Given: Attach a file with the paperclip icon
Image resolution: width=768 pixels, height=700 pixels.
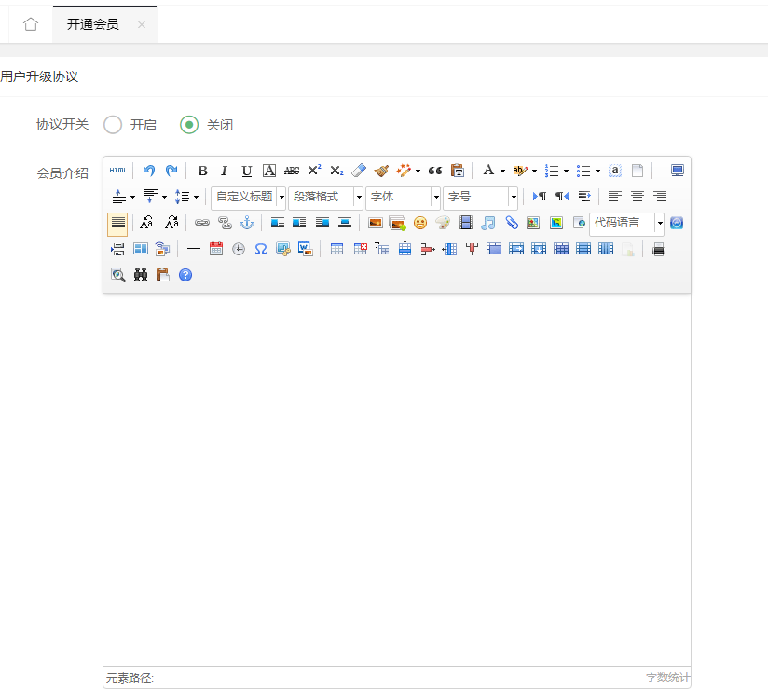Looking at the screenshot, I should pos(512,223).
